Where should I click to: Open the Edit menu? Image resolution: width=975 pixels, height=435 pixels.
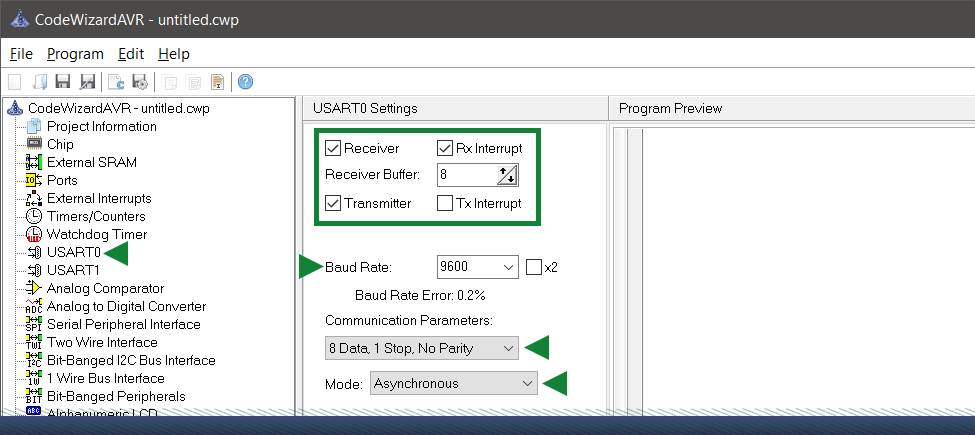pos(131,54)
